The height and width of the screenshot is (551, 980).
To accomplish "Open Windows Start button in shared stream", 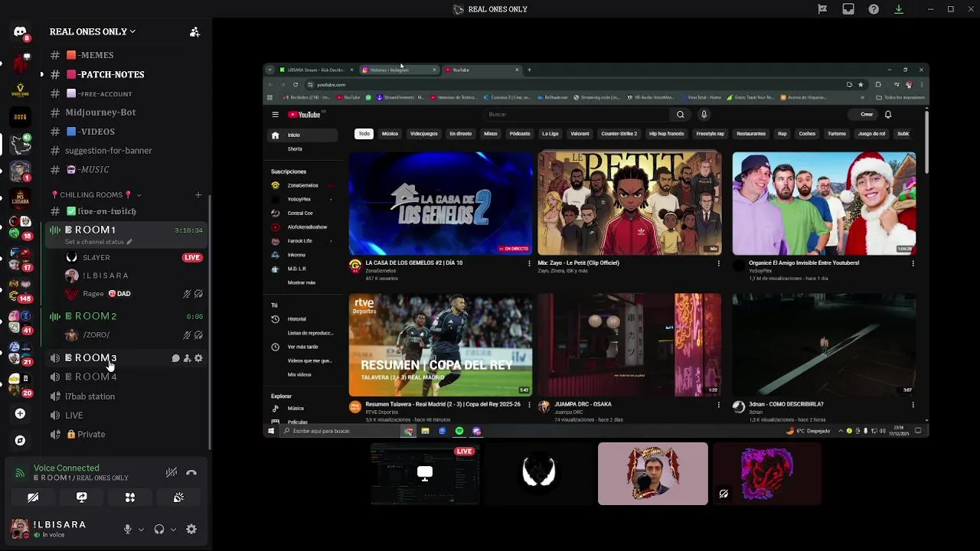I will click(x=271, y=431).
